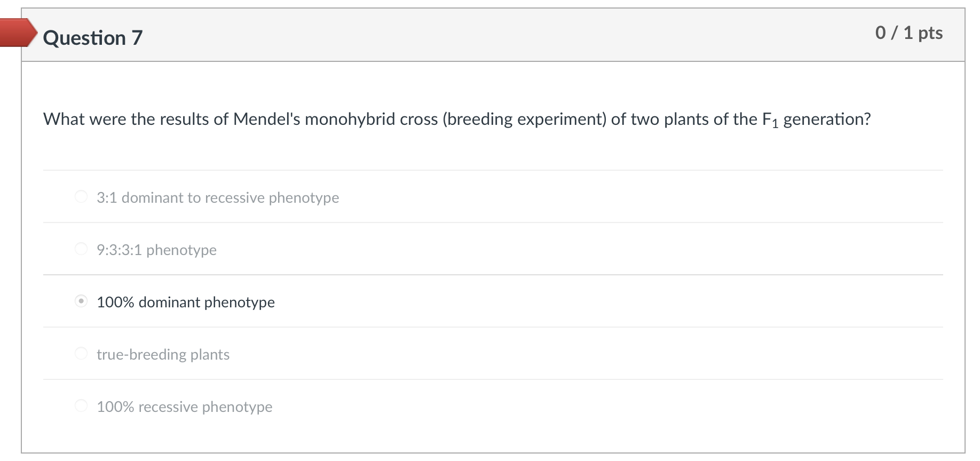Select the 100% recessive phenotype radio button
The width and height of the screenshot is (980, 461).
point(81,406)
